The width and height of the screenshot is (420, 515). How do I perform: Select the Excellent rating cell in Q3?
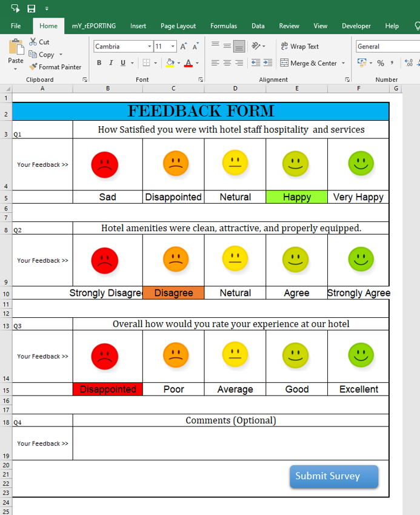point(358,389)
